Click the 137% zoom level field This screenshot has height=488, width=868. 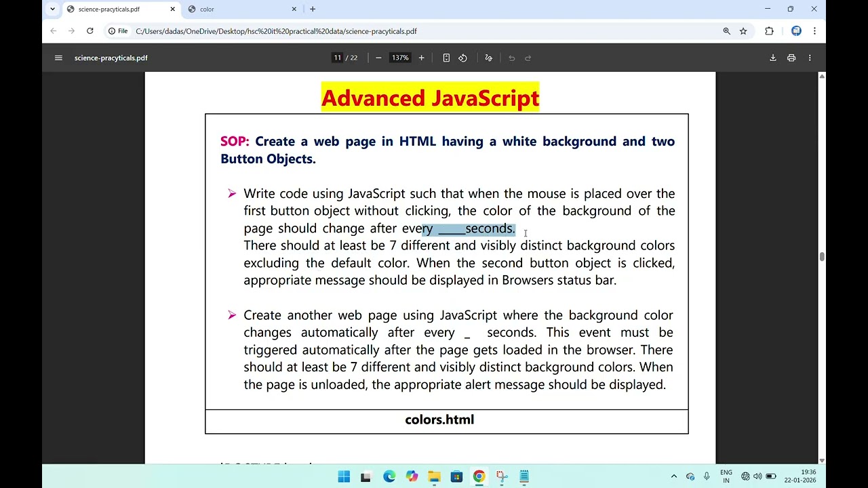pos(400,58)
